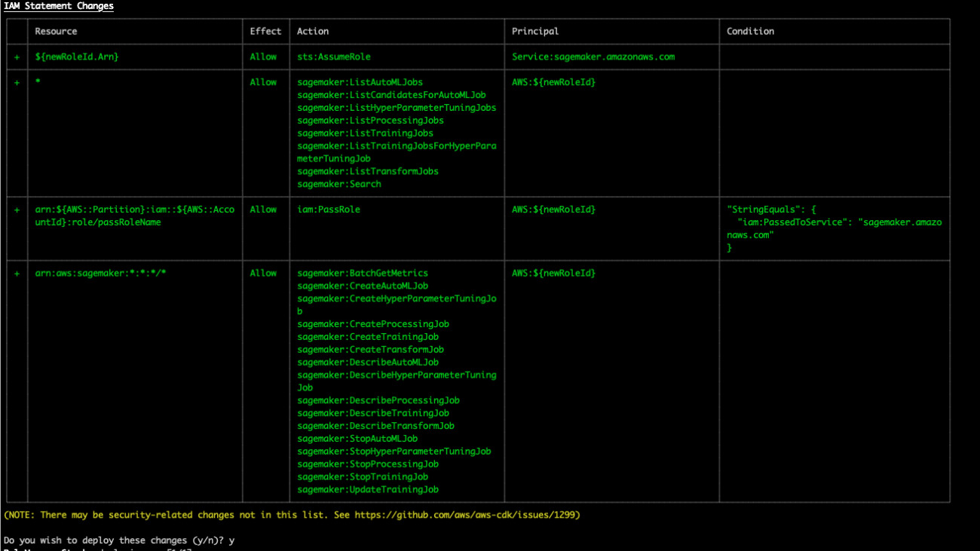This screenshot has height=551, width=980.
Task: Click sagemaker:StopTrainingJob action
Action: [363, 477]
